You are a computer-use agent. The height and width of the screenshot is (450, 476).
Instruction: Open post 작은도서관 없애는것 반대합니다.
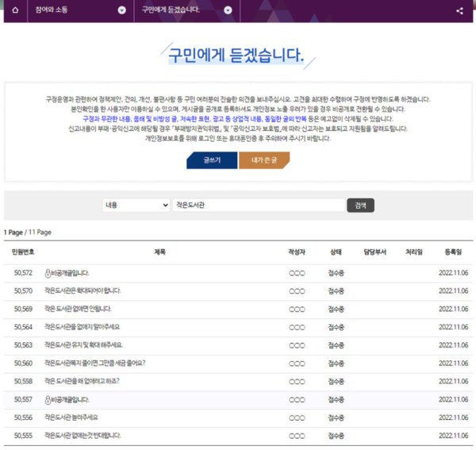tap(83, 436)
